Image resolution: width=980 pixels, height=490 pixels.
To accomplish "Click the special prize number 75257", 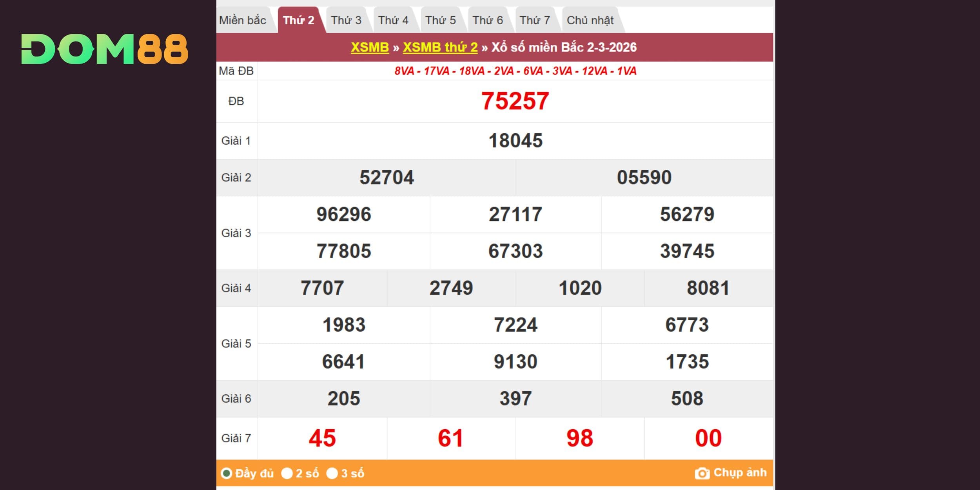I will tap(515, 101).
